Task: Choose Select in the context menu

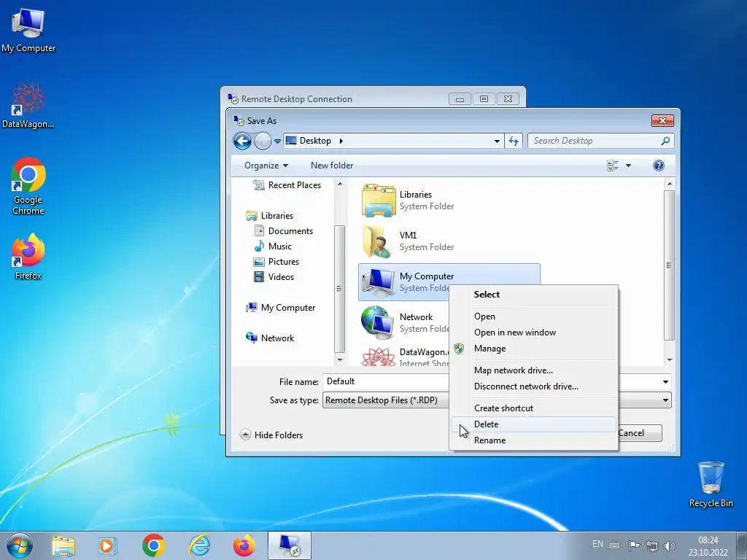Action: click(x=533, y=295)
